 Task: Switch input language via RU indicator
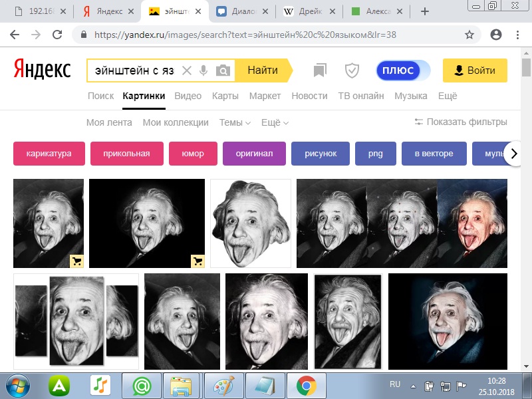pyautogui.click(x=395, y=384)
